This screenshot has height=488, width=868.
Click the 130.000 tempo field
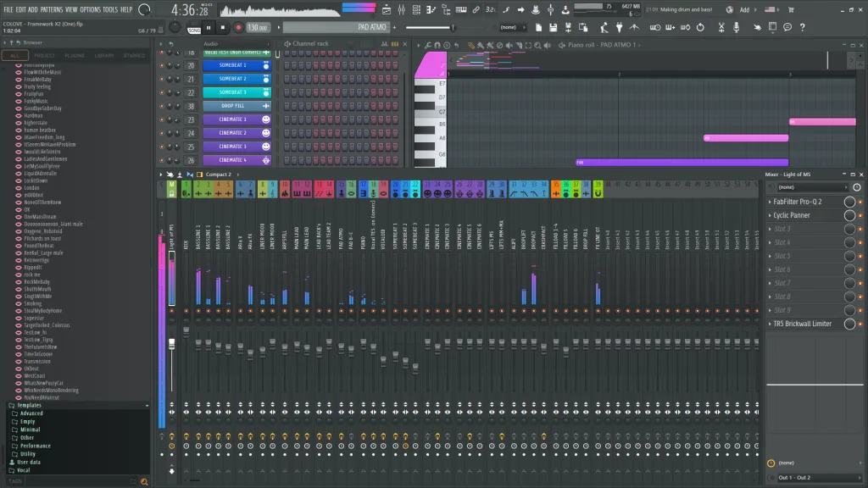pos(258,27)
